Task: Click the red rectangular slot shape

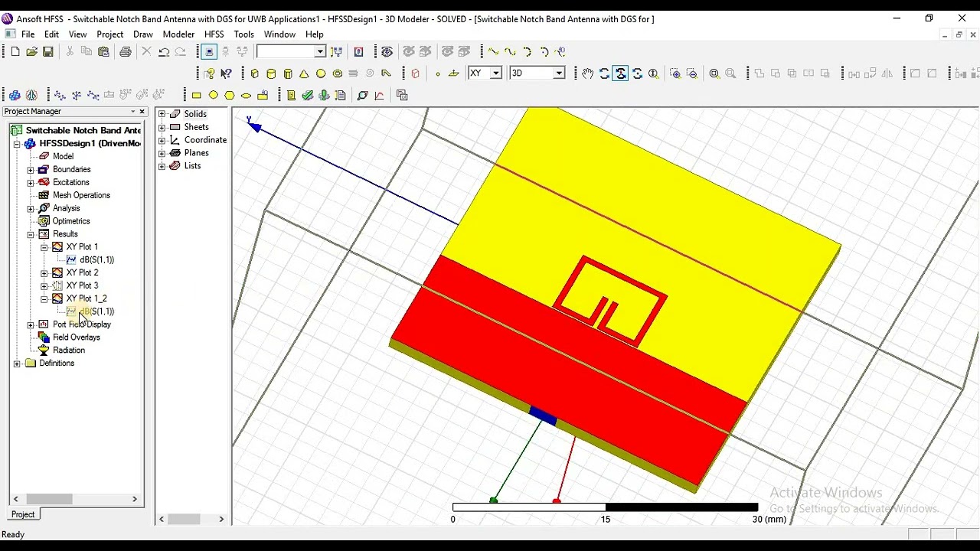Action: 609,302
